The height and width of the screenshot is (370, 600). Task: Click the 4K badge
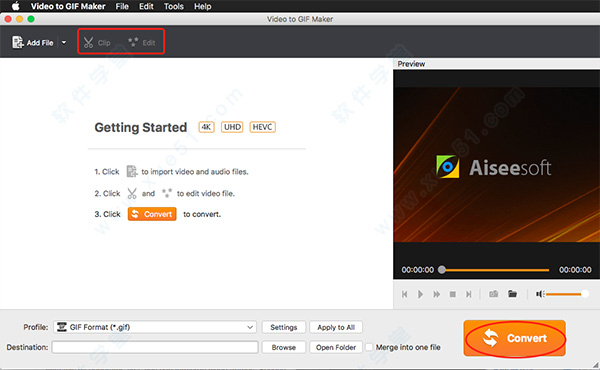206,127
